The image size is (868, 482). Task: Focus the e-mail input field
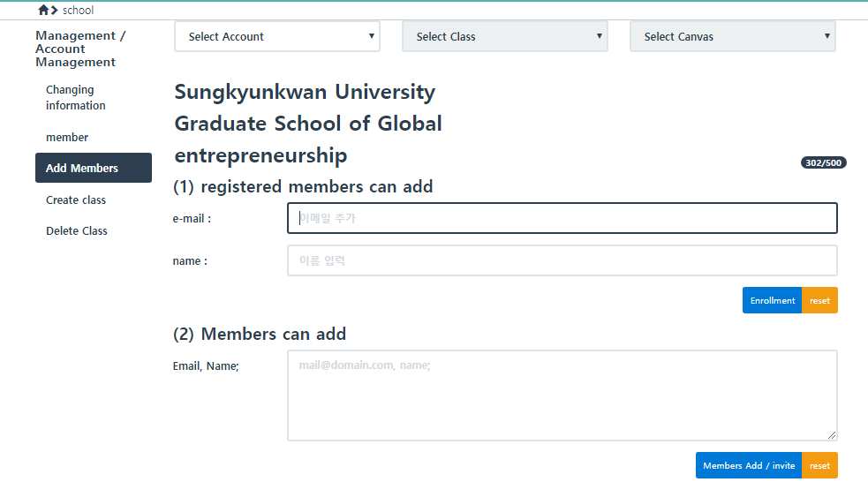562,218
